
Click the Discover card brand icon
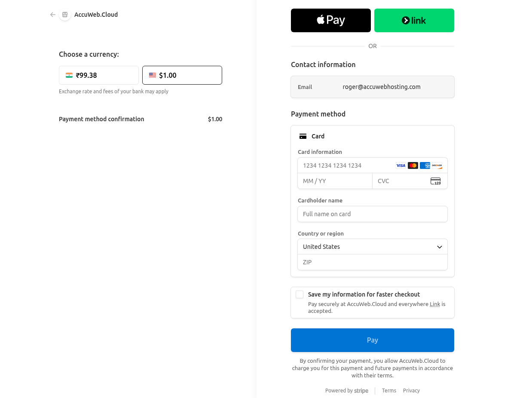coord(437,165)
